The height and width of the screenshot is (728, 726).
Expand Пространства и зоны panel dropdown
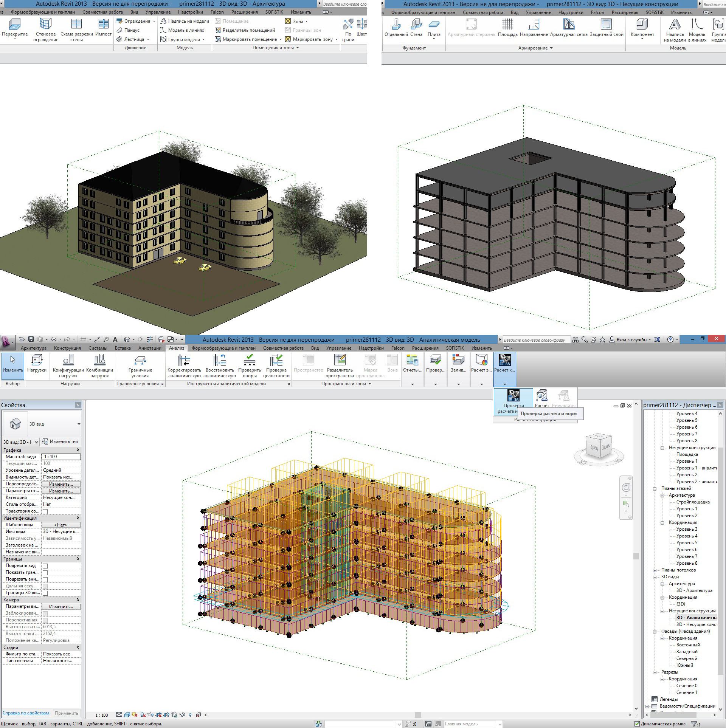tap(370, 384)
